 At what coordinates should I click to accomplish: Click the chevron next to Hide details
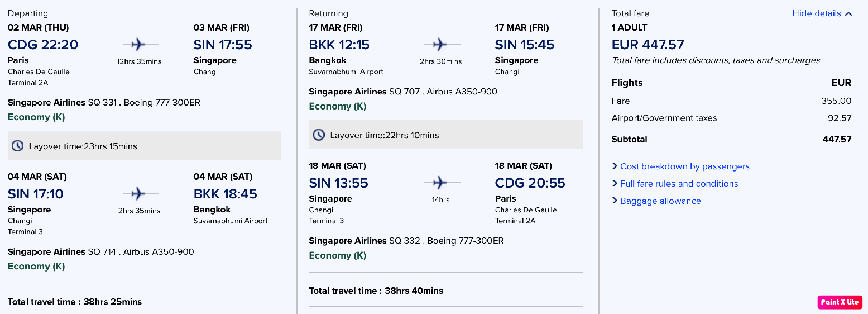tap(848, 13)
